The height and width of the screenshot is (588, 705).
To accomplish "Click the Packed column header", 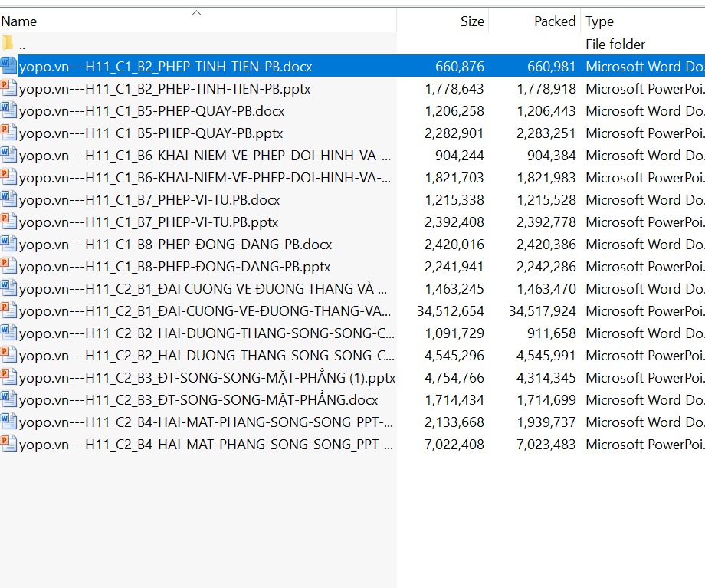I will tap(554, 21).
